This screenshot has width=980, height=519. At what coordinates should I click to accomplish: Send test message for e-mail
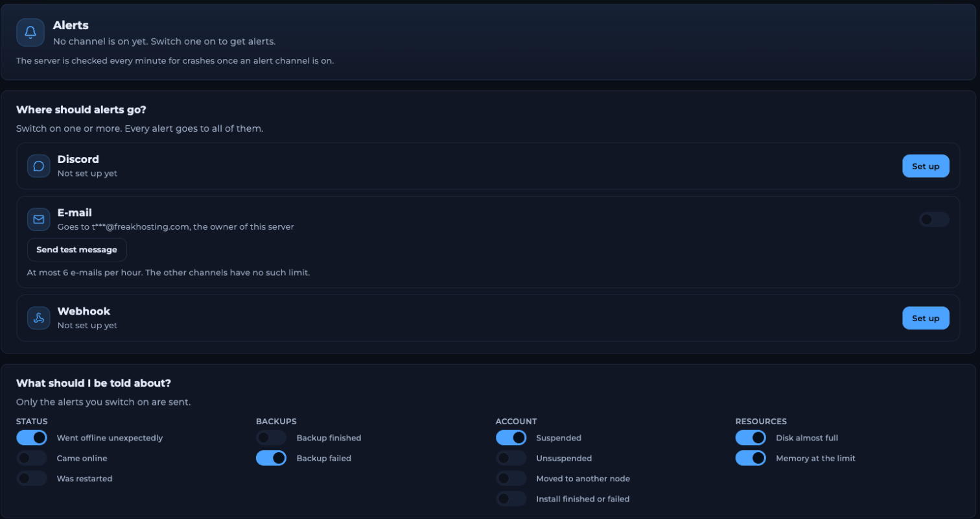76,250
